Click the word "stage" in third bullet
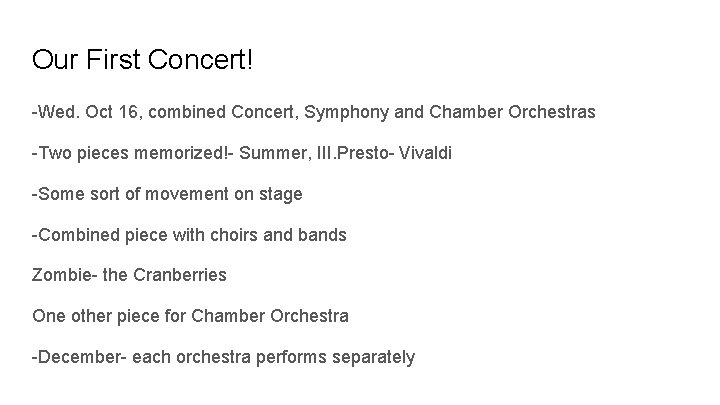Viewport: 720px width, 405px height. point(281,194)
